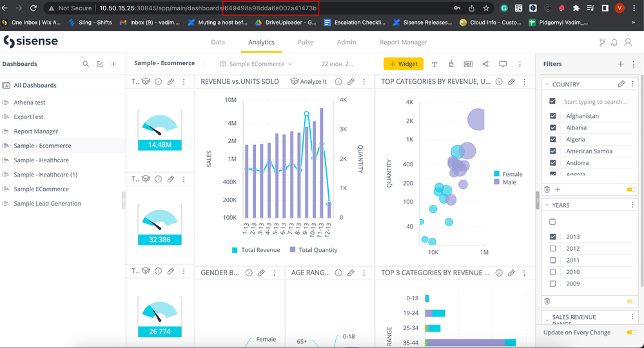Switch to the Pulse tab
This screenshot has width=644, height=348.
click(x=306, y=42)
